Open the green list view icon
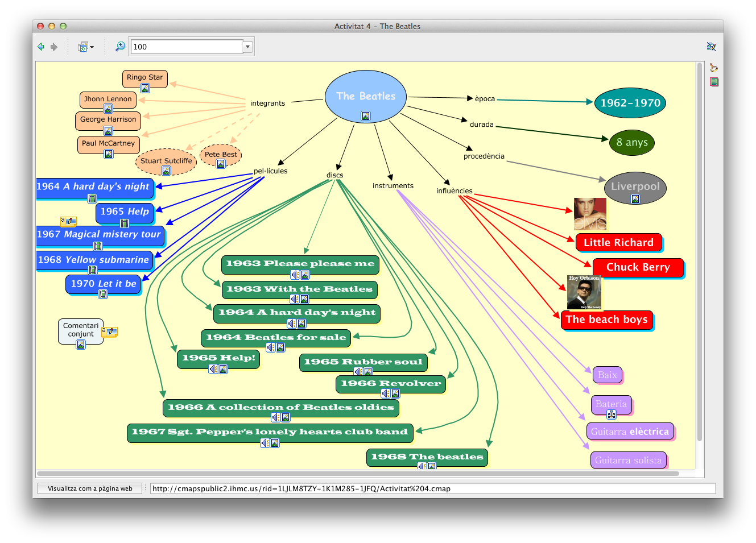This screenshot has width=756, height=543. point(714,82)
